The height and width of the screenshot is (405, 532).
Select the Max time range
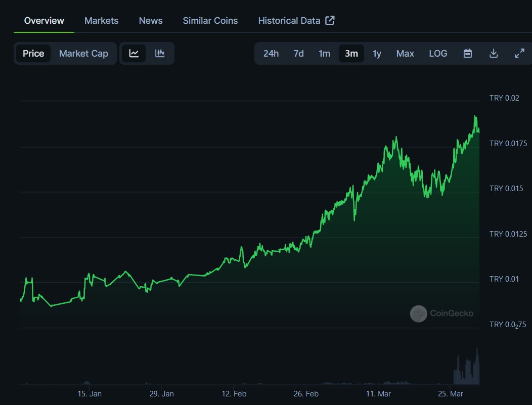coord(405,53)
